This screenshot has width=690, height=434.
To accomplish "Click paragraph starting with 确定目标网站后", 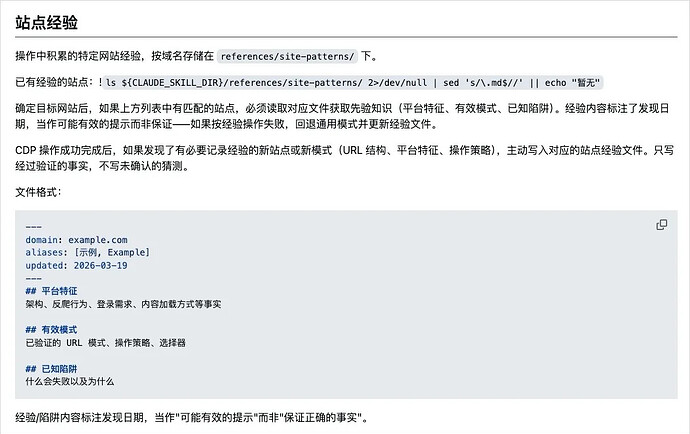I will [x=342, y=116].
